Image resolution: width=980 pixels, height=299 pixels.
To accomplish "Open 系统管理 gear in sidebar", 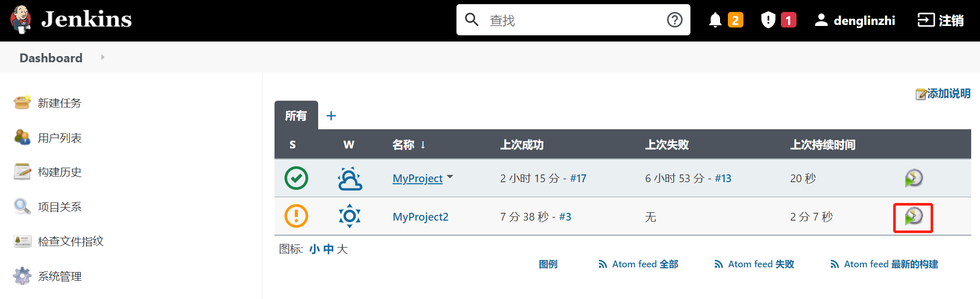I will (22, 276).
